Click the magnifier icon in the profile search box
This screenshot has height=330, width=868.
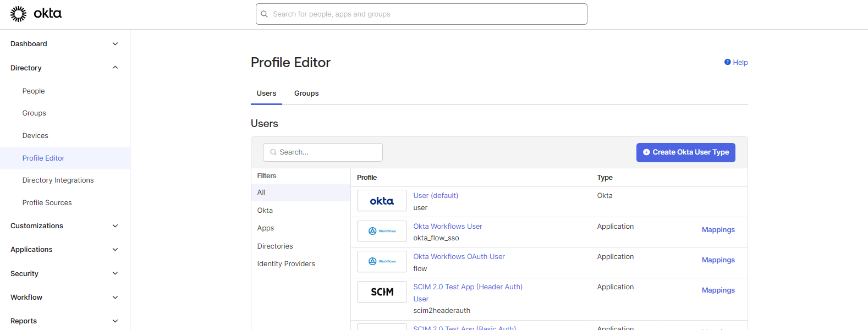[273, 152]
